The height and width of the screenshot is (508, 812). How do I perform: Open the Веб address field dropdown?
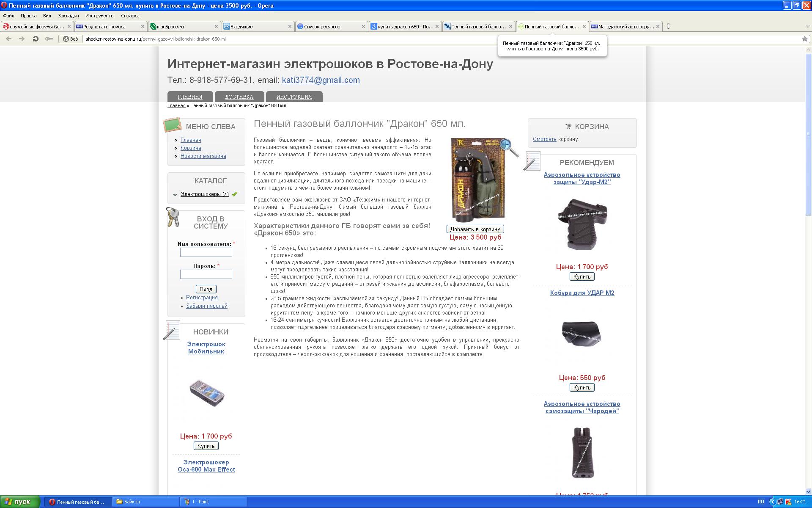pos(70,39)
